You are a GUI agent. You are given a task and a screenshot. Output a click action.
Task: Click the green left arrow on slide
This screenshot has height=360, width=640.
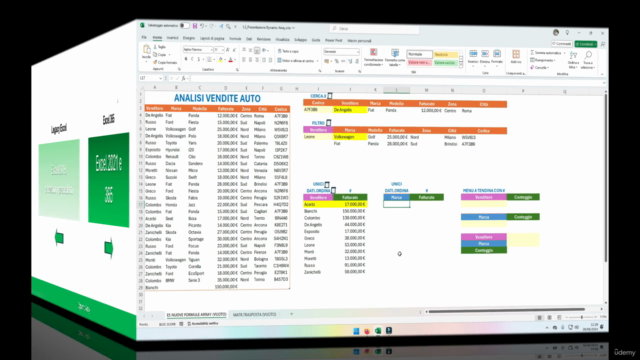[59, 238]
